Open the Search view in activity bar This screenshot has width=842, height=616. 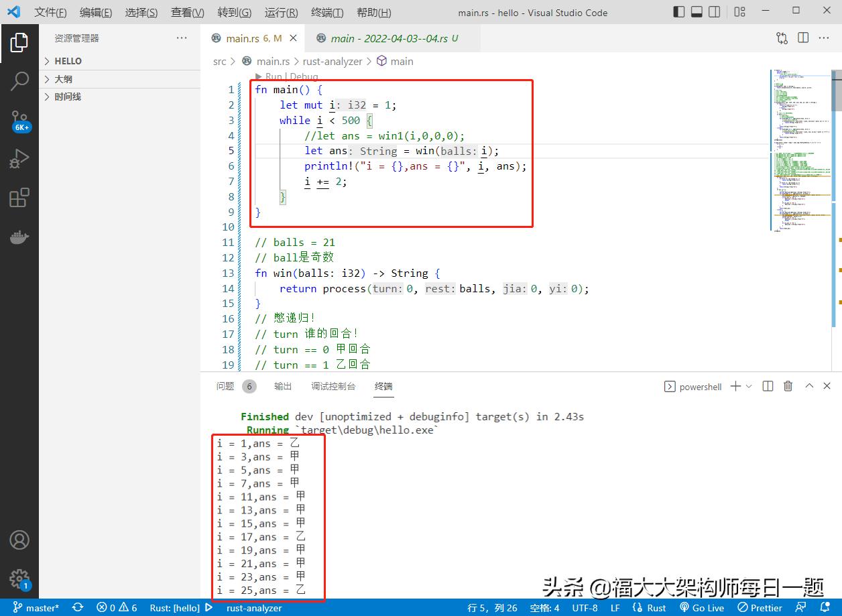(19, 81)
